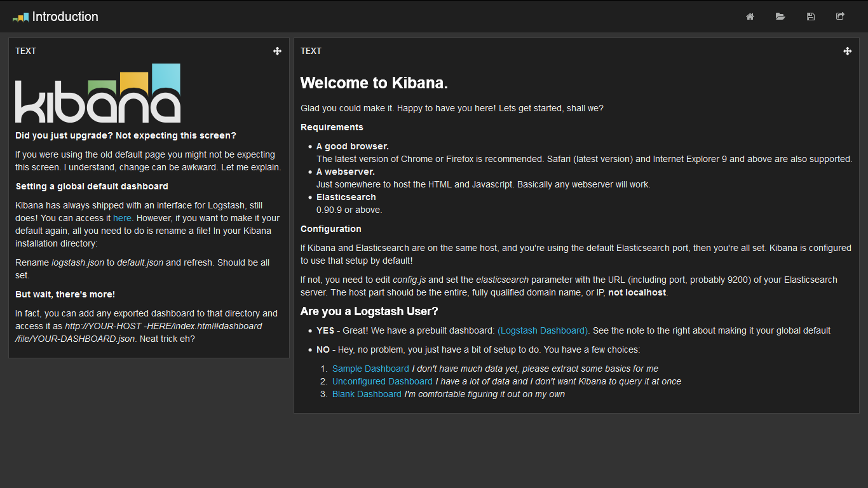Viewport: 868px width, 488px height.
Task: Click move handle on left TEXT panel
Action: coord(277,51)
